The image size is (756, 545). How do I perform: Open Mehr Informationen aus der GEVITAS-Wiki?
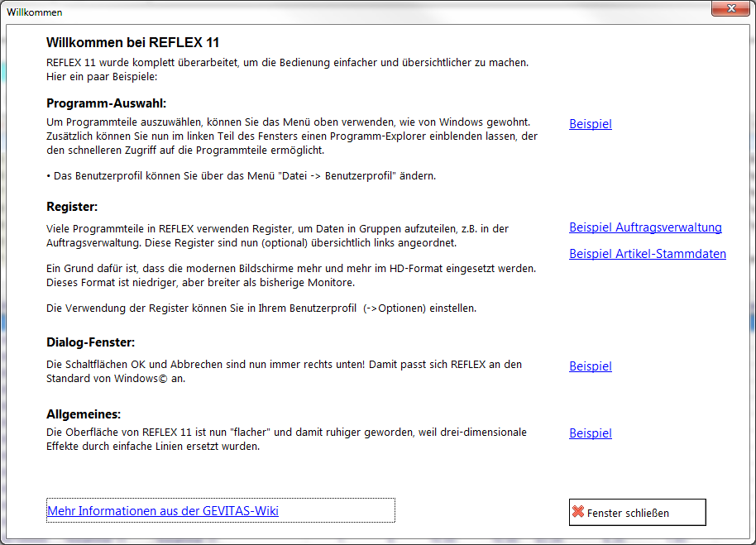point(163,511)
